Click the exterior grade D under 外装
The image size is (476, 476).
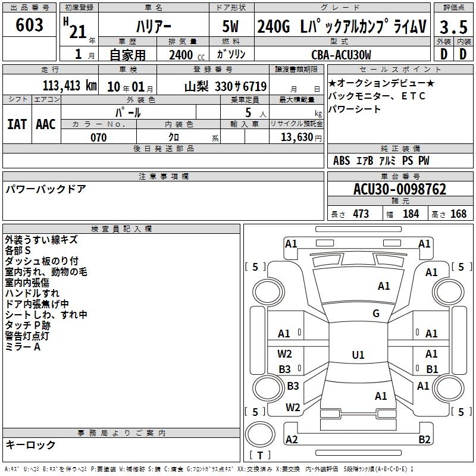pyautogui.click(x=444, y=55)
